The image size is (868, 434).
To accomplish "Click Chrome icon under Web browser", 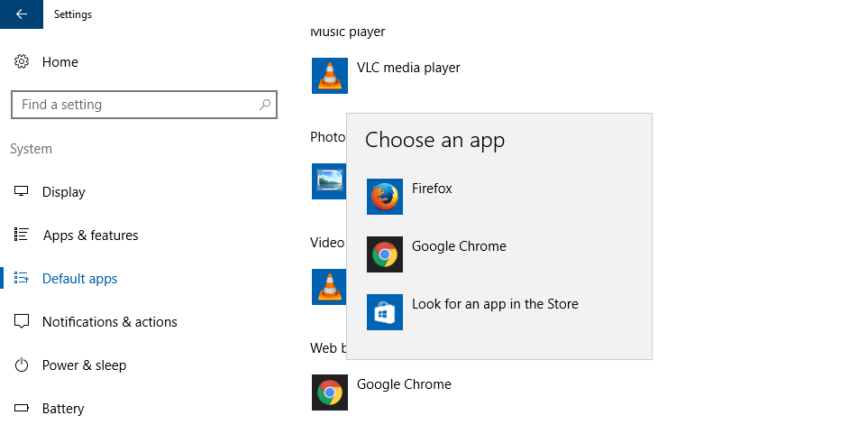I will click(330, 392).
